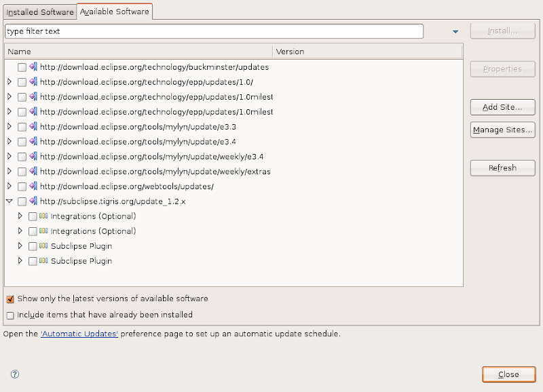Screen dimensions: 543x392
Task: Click the first Integrations (Optional) category icon
Action: 44,216
